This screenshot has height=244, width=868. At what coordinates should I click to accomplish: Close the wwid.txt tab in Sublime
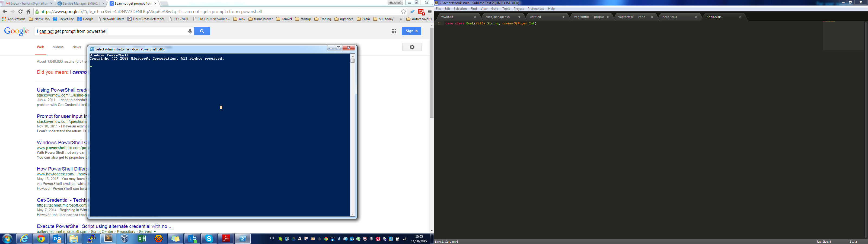[x=475, y=17]
